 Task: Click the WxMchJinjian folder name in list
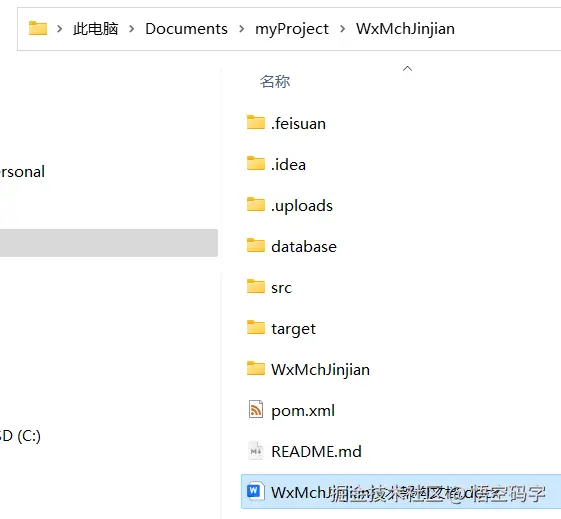coord(320,369)
